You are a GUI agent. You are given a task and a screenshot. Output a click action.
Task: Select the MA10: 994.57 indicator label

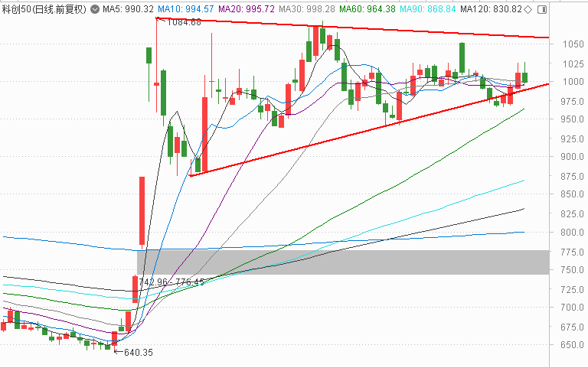[185, 9]
